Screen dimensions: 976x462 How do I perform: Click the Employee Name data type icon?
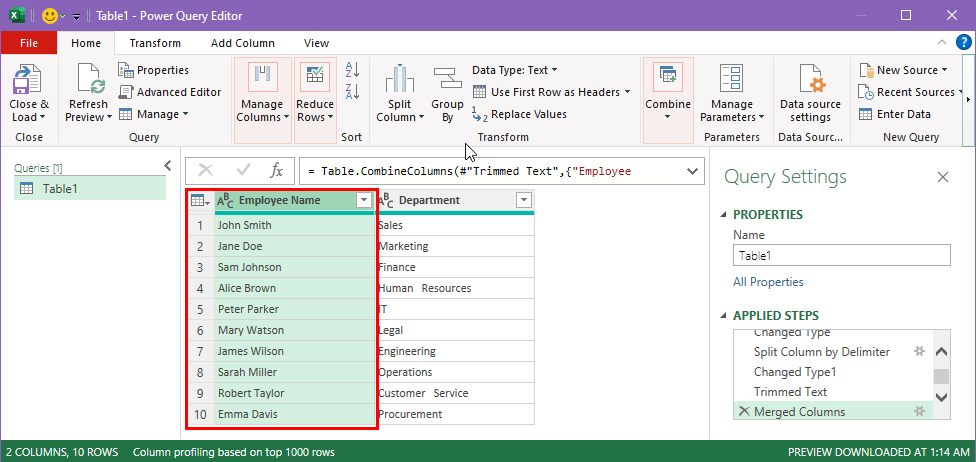pyautogui.click(x=225, y=200)
